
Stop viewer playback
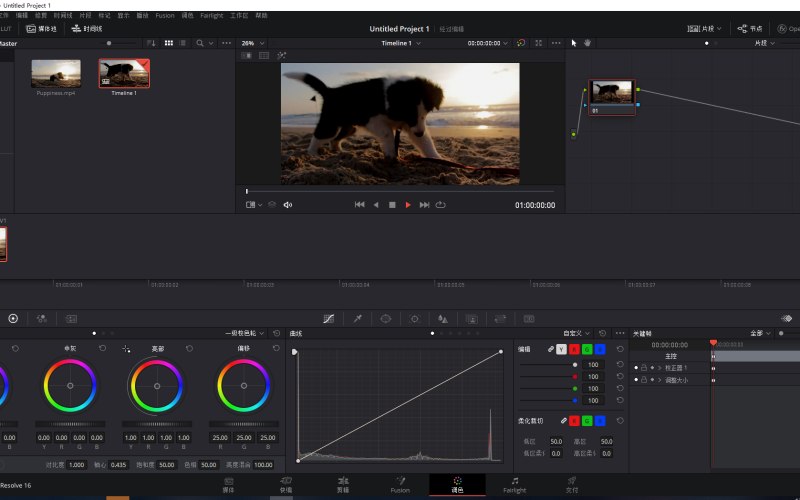tap(392, 205)
